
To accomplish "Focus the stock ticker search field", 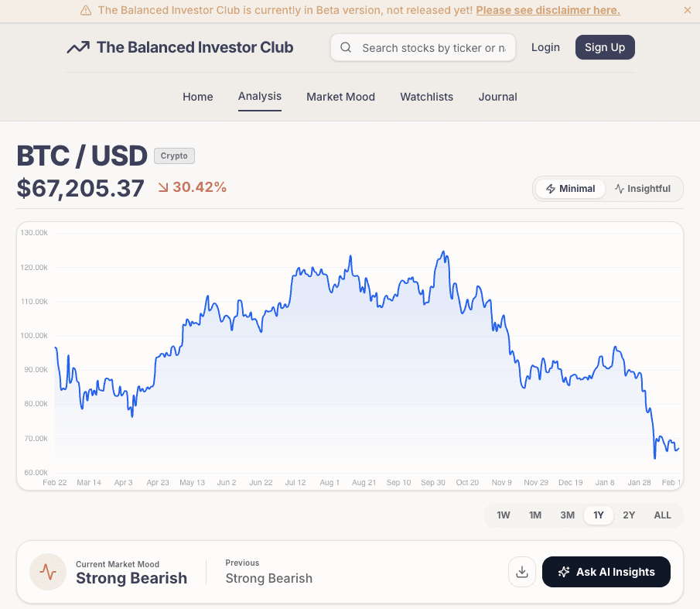I will (x=433, y=48).
